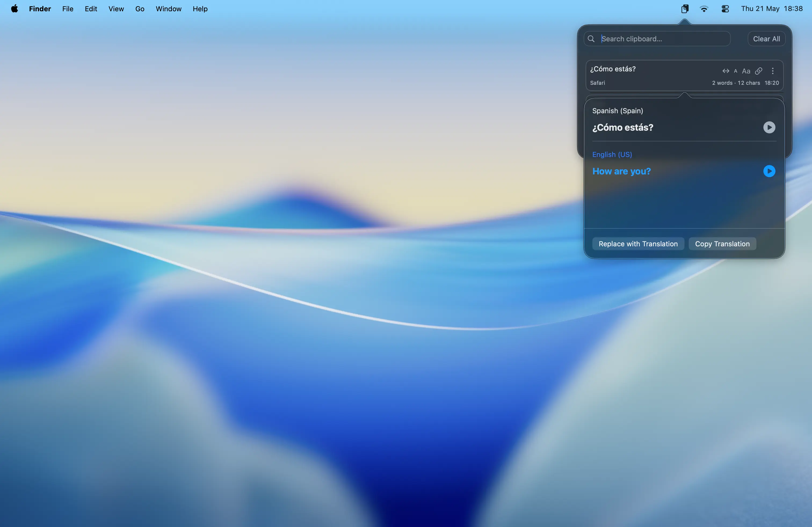Open Control Center from the menu bar

[x=725, y=9]
